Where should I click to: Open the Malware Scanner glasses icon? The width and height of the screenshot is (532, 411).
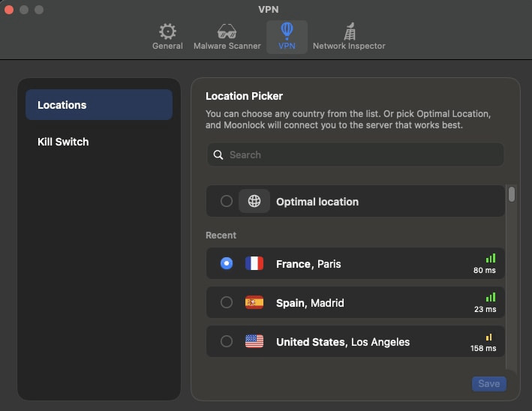point(227,31)
